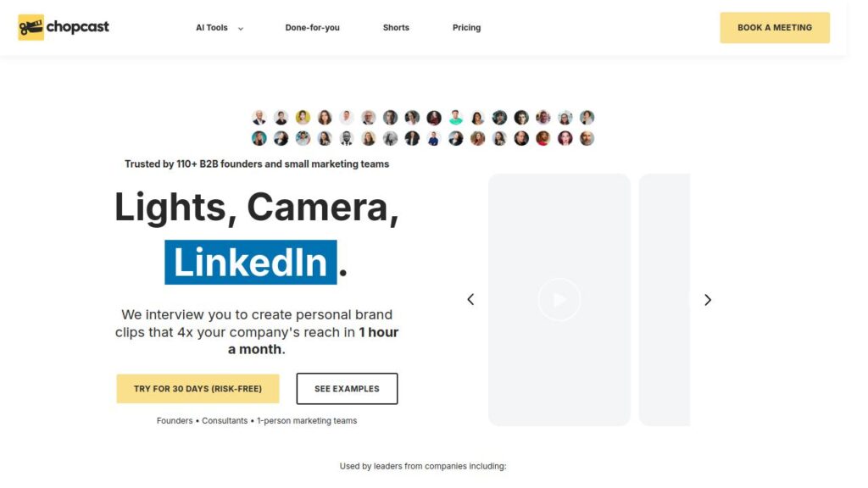Viewport: 868px width, 488px height.
Task: Click the 'Lights, Camera,' headline
Action: coord(257,208)
